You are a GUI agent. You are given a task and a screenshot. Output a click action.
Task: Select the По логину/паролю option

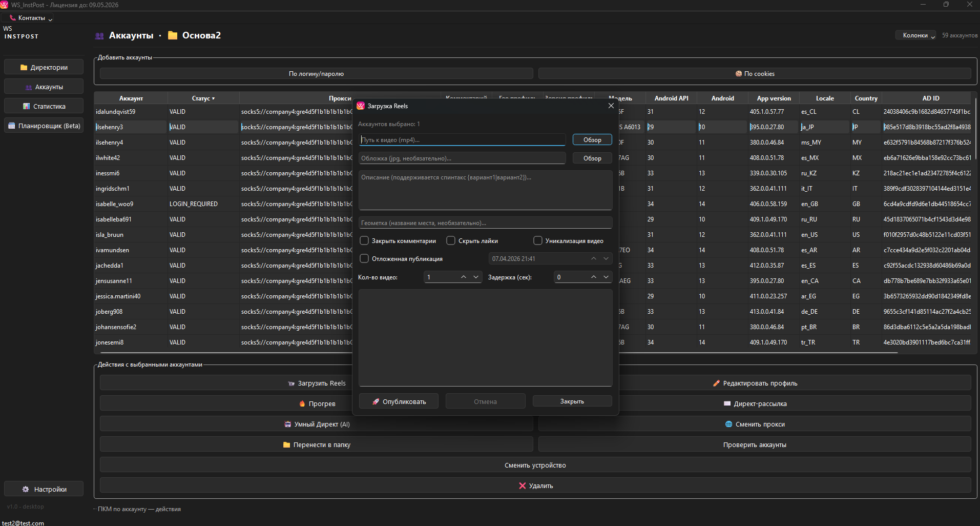[316, 74]
